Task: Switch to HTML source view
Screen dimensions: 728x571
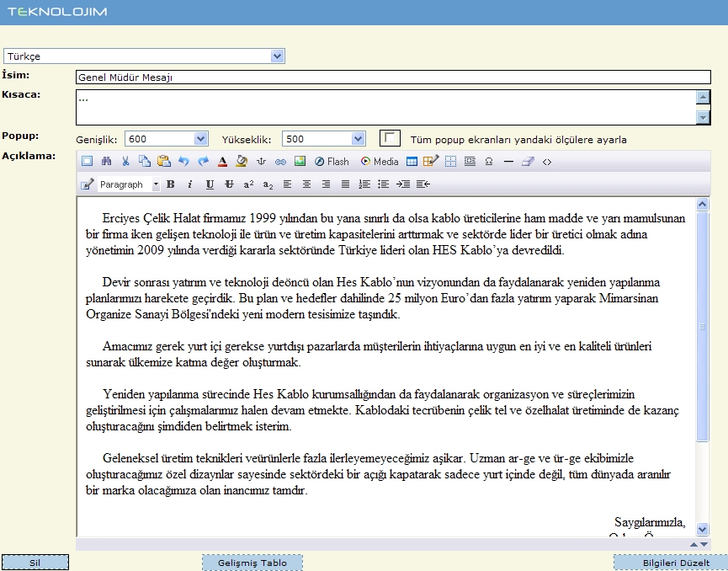Action: 547,162
